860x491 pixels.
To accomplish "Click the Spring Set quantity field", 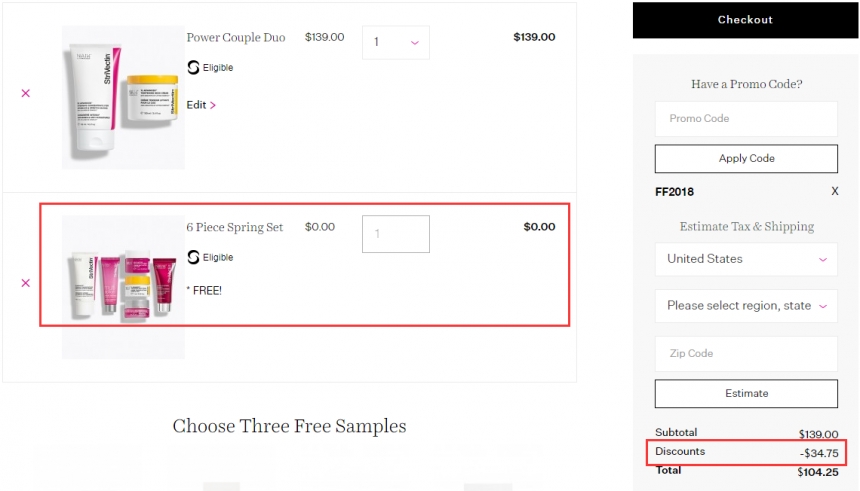I will [x=396, y=234].
